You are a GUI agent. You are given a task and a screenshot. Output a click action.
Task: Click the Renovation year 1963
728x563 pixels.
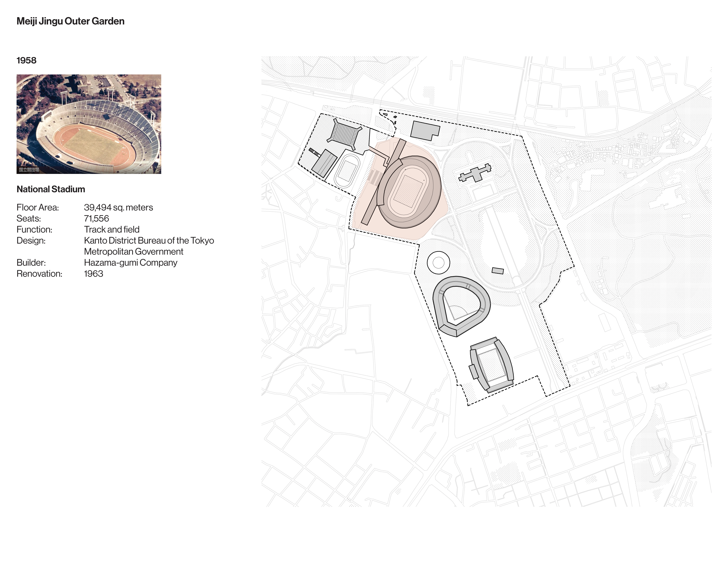[x=93, y=274]
